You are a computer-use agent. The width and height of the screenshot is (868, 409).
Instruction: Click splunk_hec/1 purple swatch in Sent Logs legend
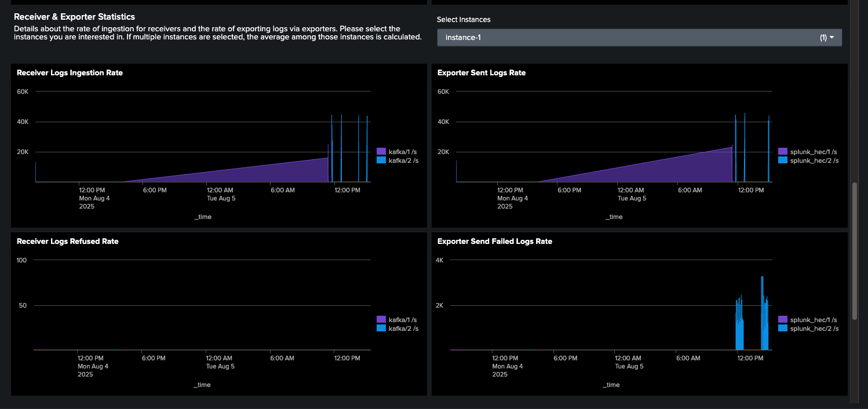[x=783, y=151]
